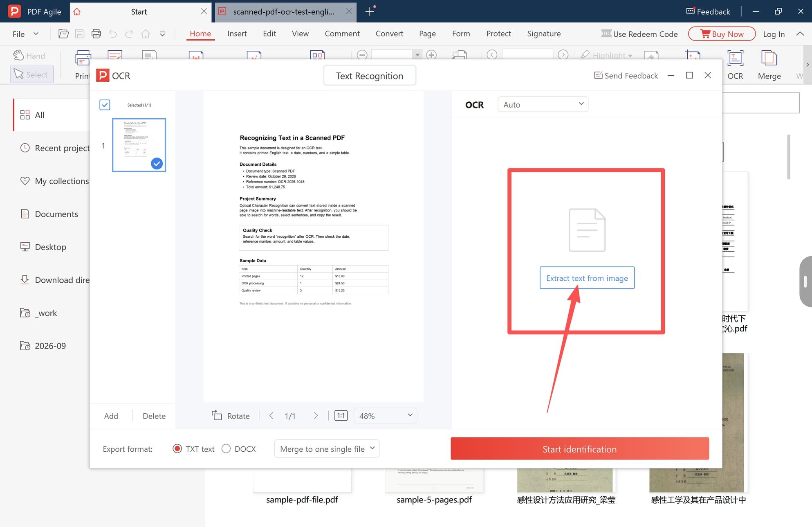Screen dimensions: 812x527
Task: Open the Merge tool in ribbon
Action: [769, 65]
